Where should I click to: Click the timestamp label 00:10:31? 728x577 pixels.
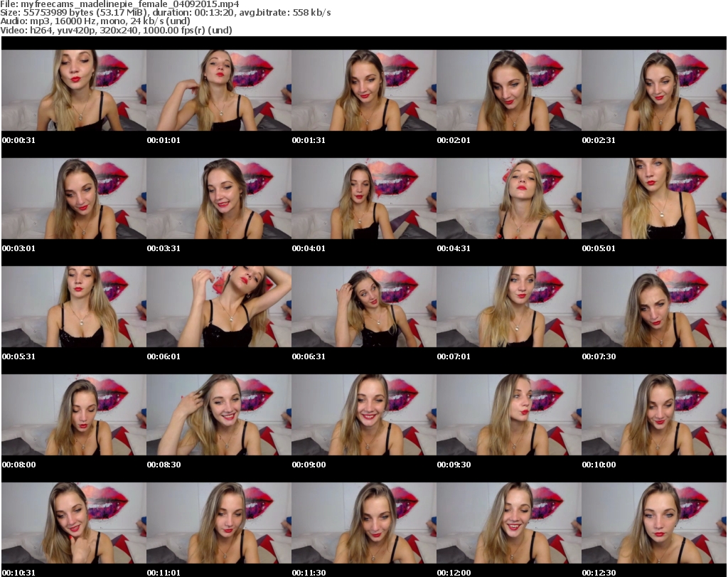coord(18,573)
